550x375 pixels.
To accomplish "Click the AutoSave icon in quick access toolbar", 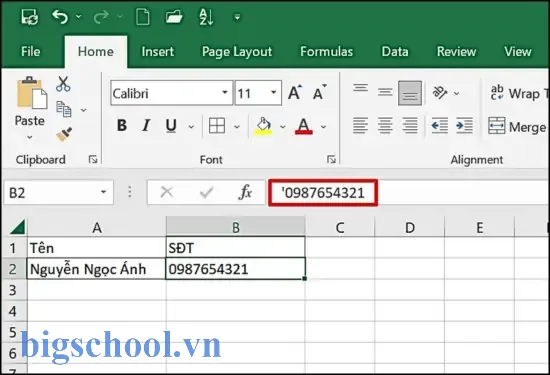I will coord(29,17).
